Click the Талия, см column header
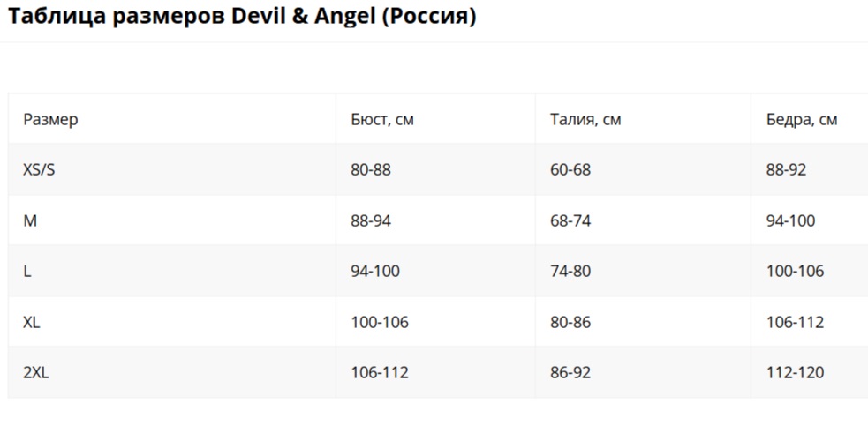The width and height of the screenshot is (868, 426). click(585, 119)
